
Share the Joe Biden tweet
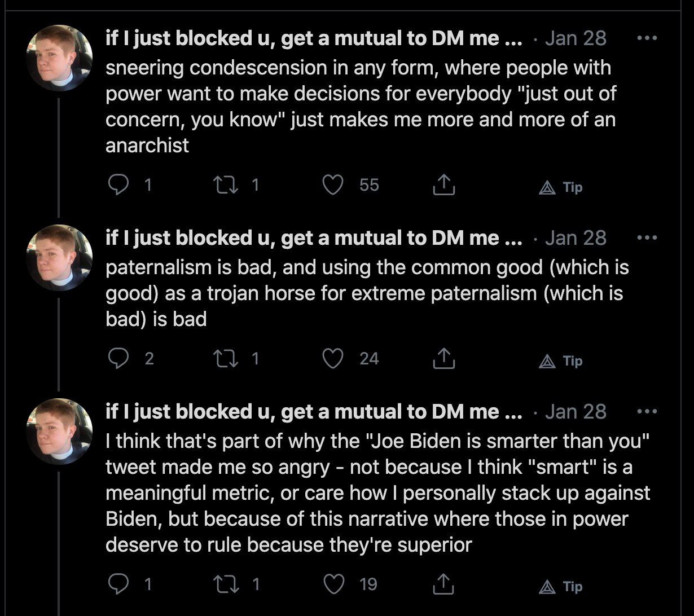pyautogui.click(x=444, y=584)
